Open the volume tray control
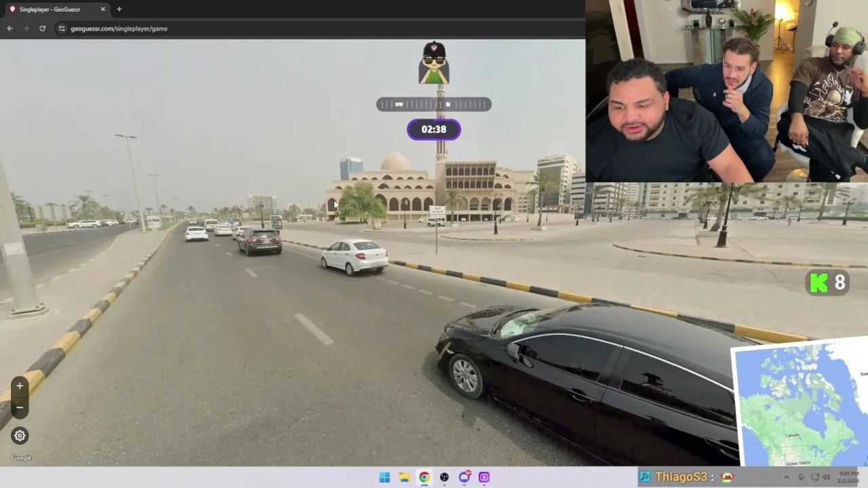Viewport: 868px width, 488px height. (826, 477)
